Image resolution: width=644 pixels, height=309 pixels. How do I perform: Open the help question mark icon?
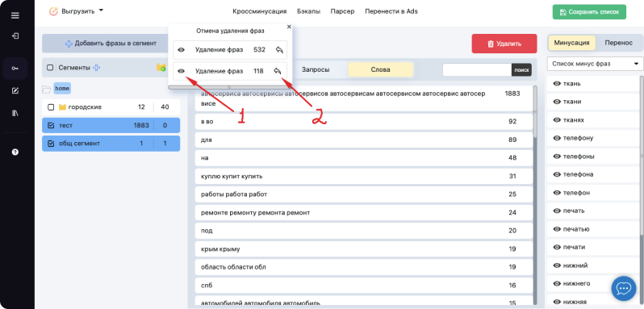(15, 152)
